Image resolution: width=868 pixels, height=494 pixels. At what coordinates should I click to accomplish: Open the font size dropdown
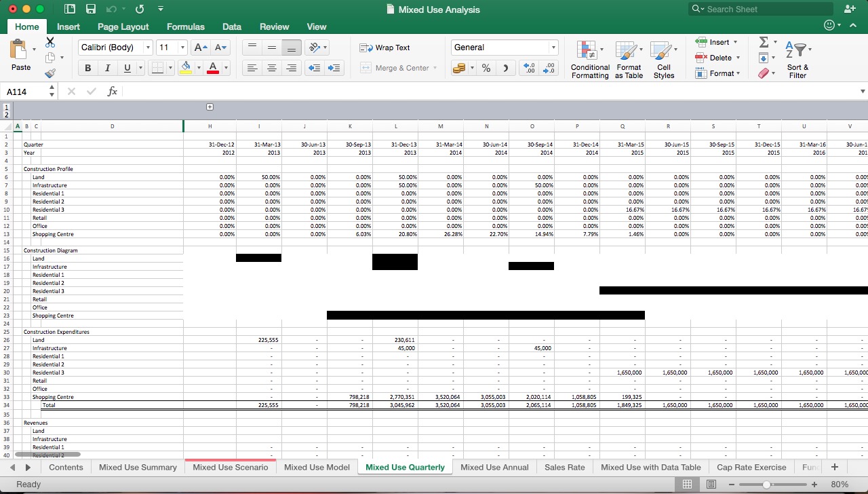pos(180,47)
